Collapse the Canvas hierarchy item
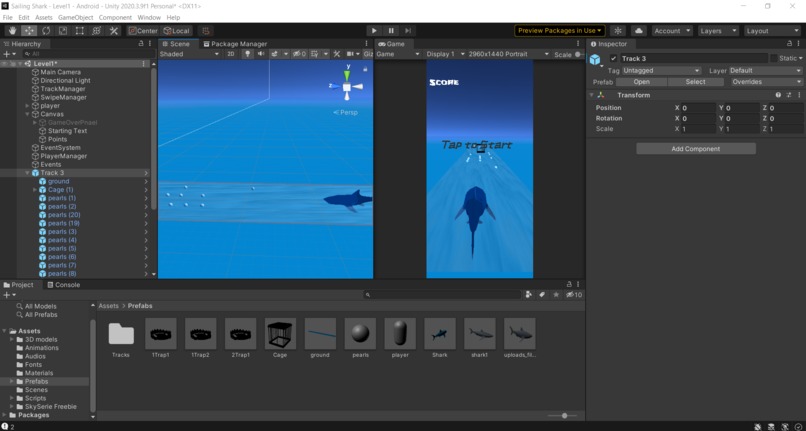The image size is (806, 431). click(x=27, y=114)
